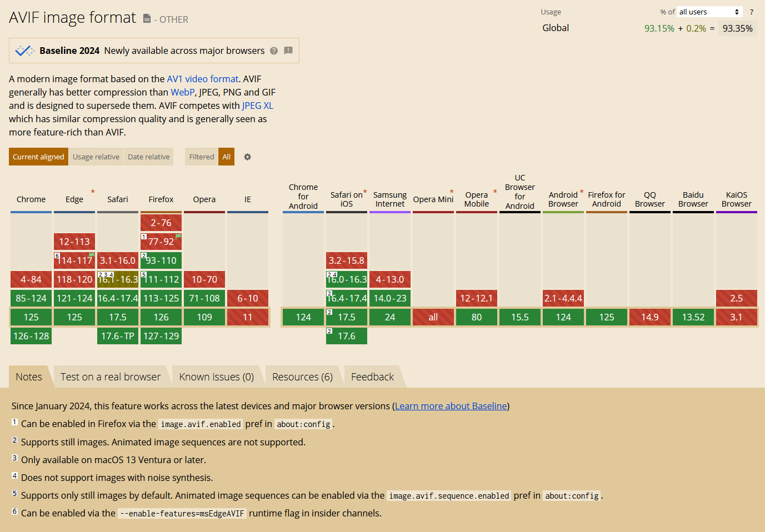Select Android Browser 2.1-4.4.4 cell
This screenshot has height=532, width=765.
tap(563, 298)
